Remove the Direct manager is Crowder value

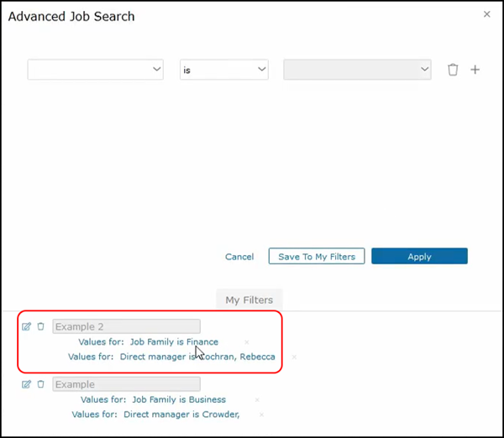[261, 415]
